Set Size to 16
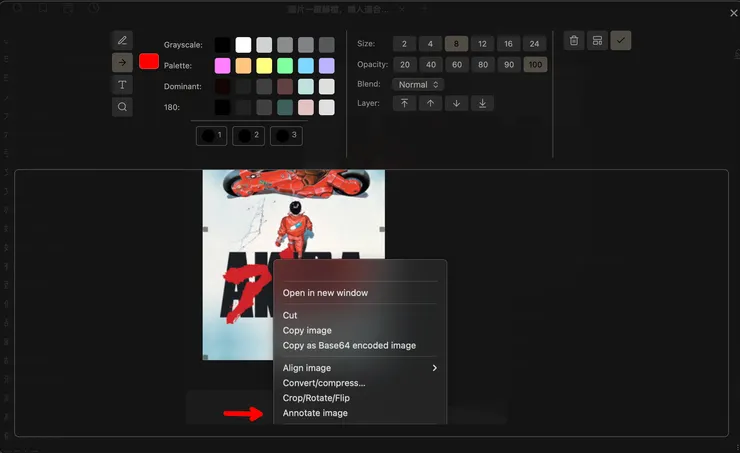The width and height of the screenshot is (740, 453). 508,44
